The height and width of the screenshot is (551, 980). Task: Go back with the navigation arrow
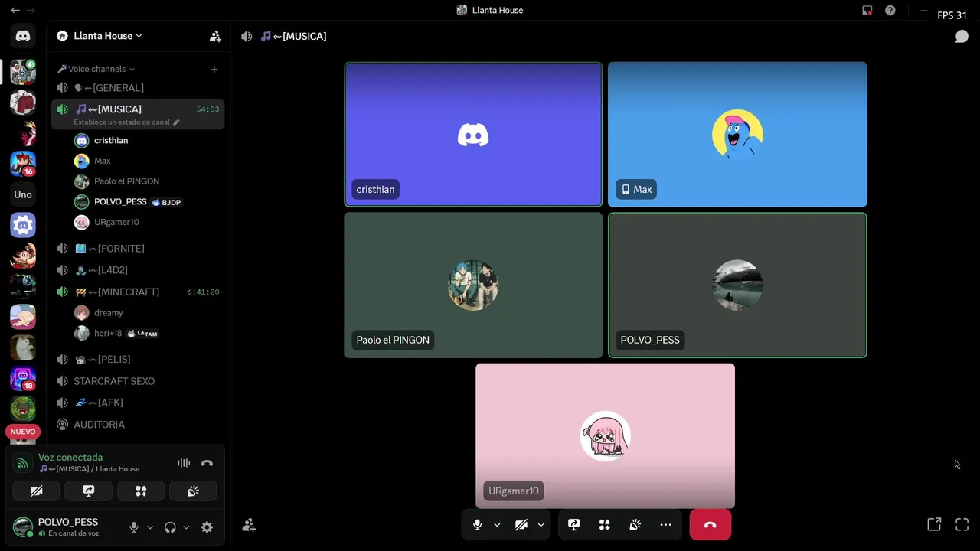pos(15,11)
